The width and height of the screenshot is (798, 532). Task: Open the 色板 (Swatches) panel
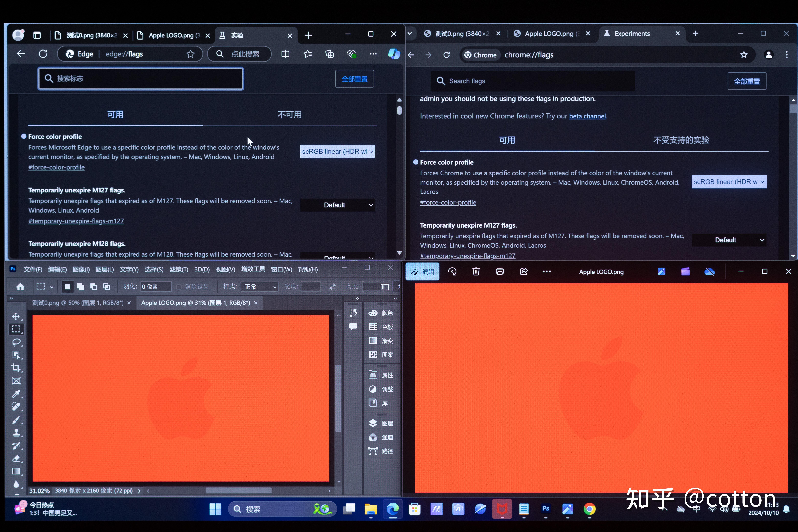click(381, 327)
